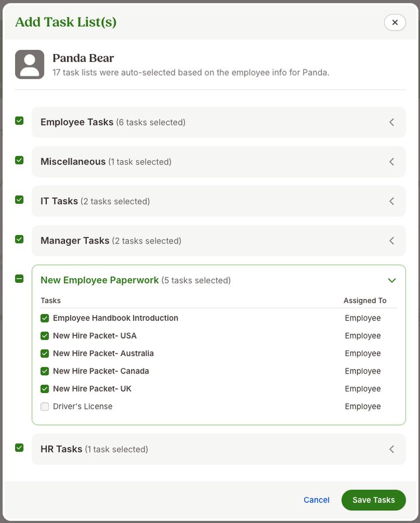Expand the Miscellaneous task list chevron
The height and width of the screenshot is (523, 420).
391,162
